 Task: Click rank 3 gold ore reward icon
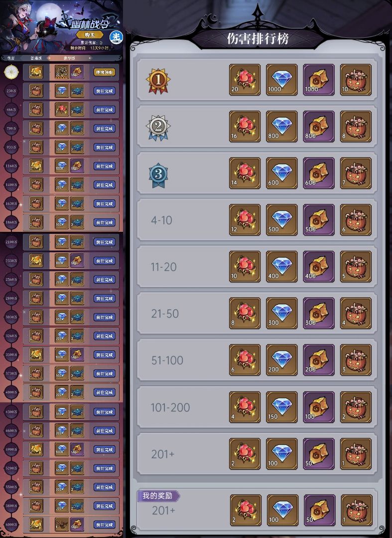click(x=319, y=173)
